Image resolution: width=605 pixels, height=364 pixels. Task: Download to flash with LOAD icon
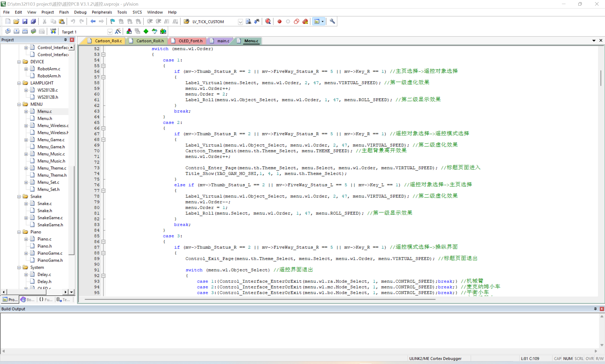point(53,31)
